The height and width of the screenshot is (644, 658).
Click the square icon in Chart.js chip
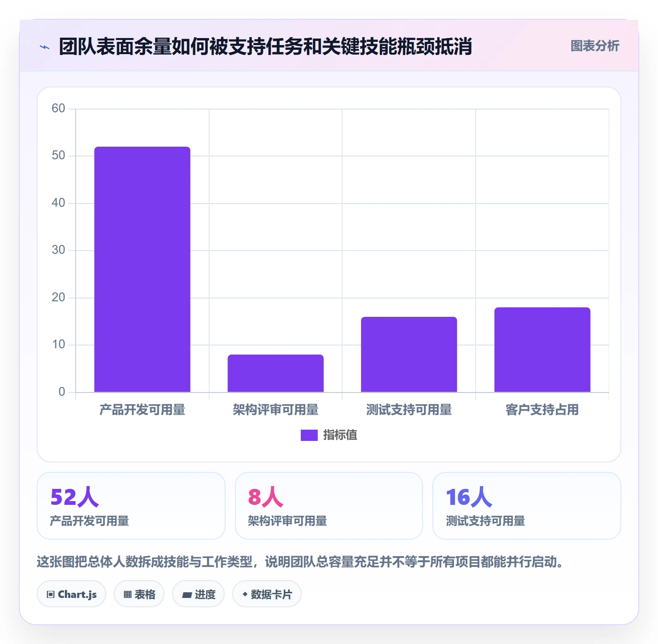(x=51, y=595)
